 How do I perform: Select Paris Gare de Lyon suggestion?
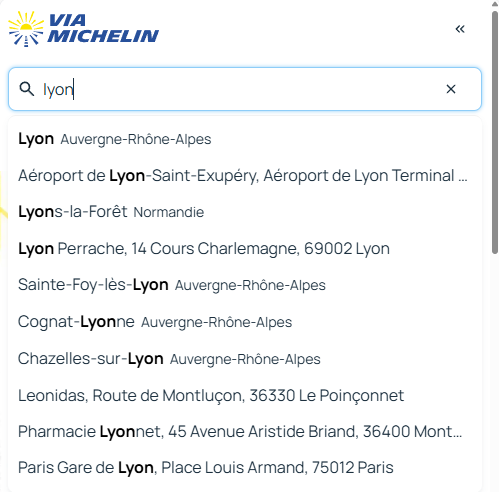245,467
